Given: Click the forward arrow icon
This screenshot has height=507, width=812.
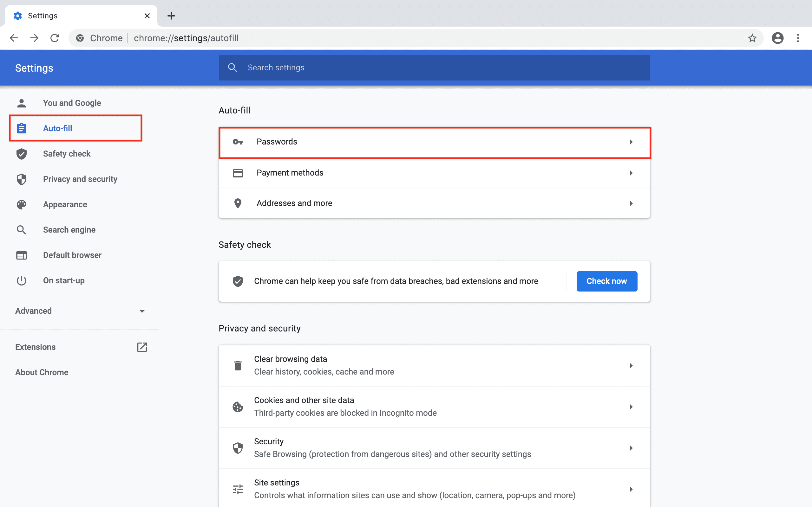Looking at the screenshot, I should [34, 38].
